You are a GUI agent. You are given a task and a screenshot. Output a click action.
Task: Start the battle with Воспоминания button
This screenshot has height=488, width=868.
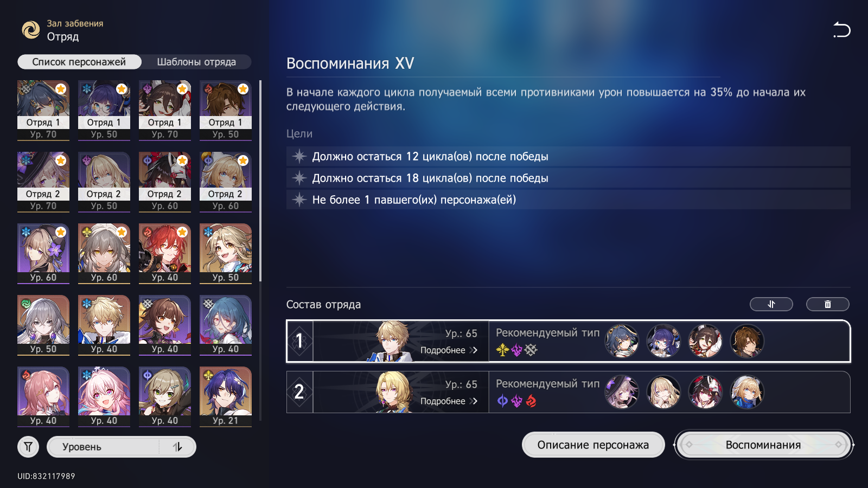point(763,445)
